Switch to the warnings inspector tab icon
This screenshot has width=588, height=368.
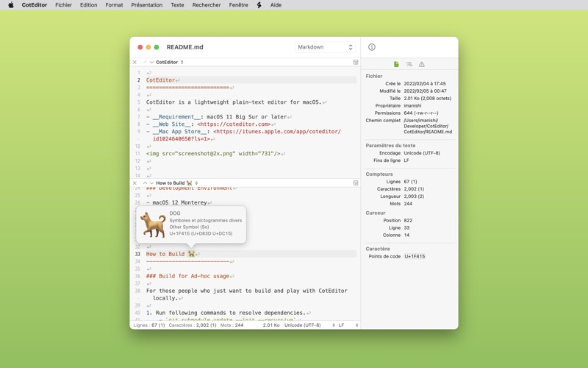point(421,64)
